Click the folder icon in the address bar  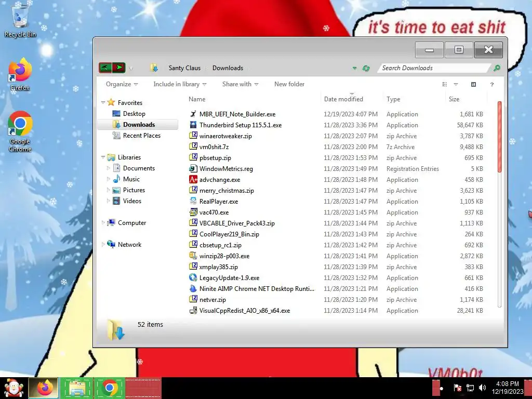coord(154,68)
